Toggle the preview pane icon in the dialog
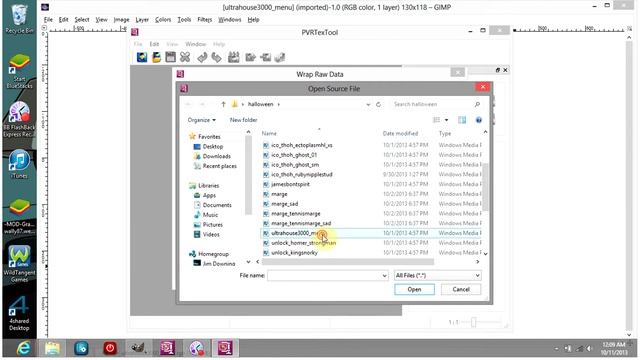Image resolution: width=640 pixels, height=360 pixels. coord(462,120)
